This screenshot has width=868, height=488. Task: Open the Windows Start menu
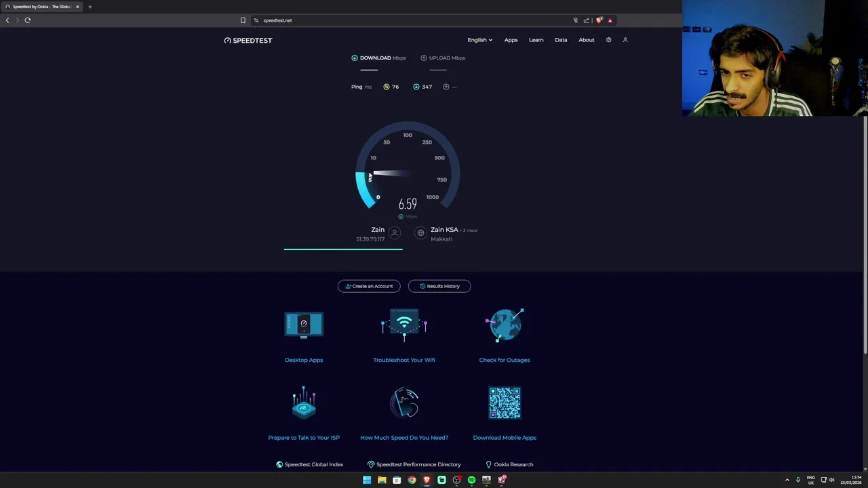point(367,480)
